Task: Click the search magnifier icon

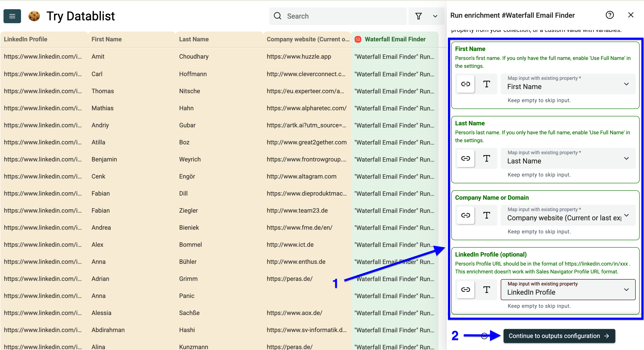Action: pos(278,16)
